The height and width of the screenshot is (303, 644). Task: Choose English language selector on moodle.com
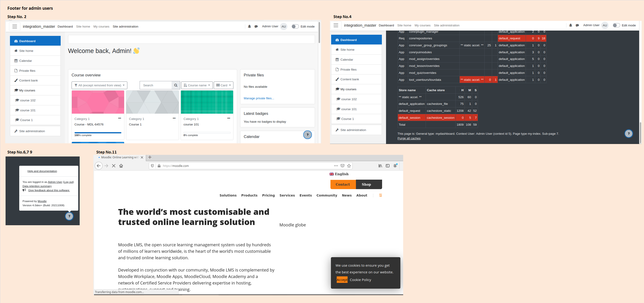(339, 174)
